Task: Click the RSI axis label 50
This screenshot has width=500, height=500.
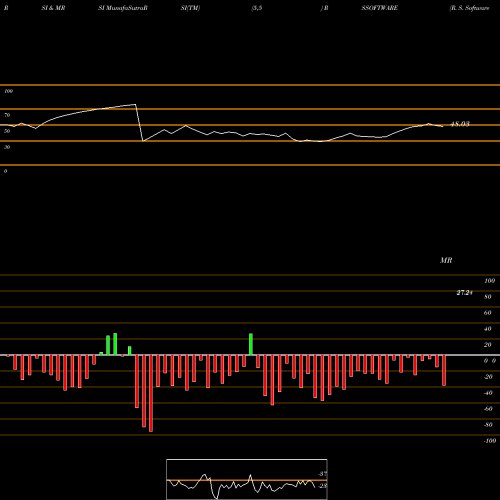Action: pyautogui.click(x=7, y=131)
